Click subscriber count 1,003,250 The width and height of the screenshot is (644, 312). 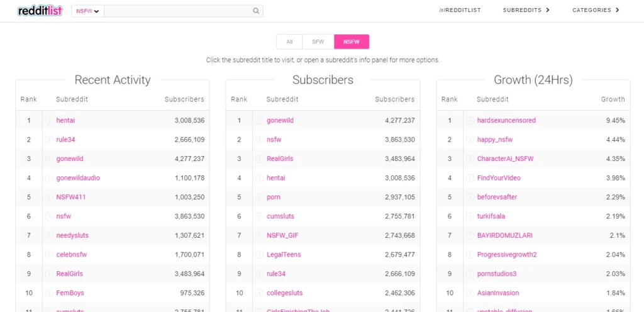[x=189, y=197]
